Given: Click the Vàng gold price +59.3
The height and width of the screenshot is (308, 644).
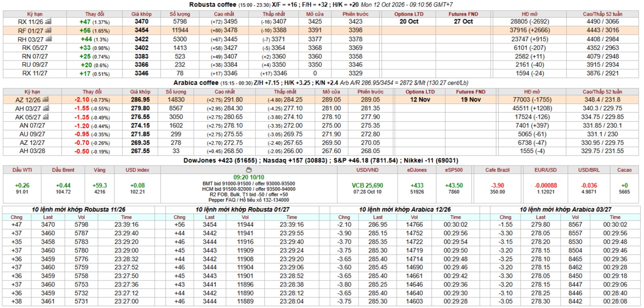Looking at the screenshot, I should coord(100,185).
